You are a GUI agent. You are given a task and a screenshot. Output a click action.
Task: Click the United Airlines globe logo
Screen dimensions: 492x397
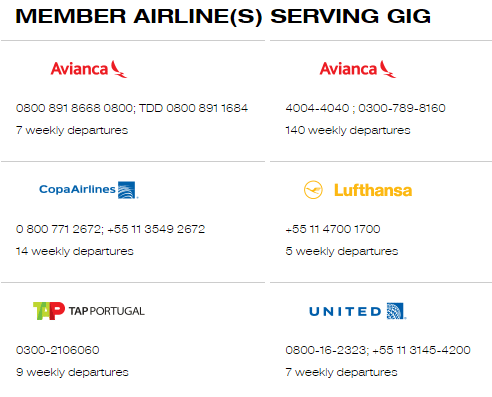pyautogui.click(x=396, y=311)
